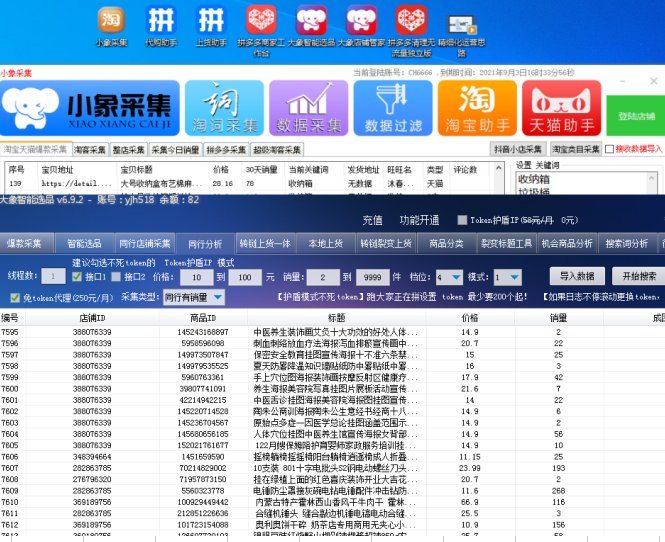The height and width of the screenshot is (542, 665).
Task: Launch 拼多多商家工作台 desktop icon
Action: tap(261, 31)
